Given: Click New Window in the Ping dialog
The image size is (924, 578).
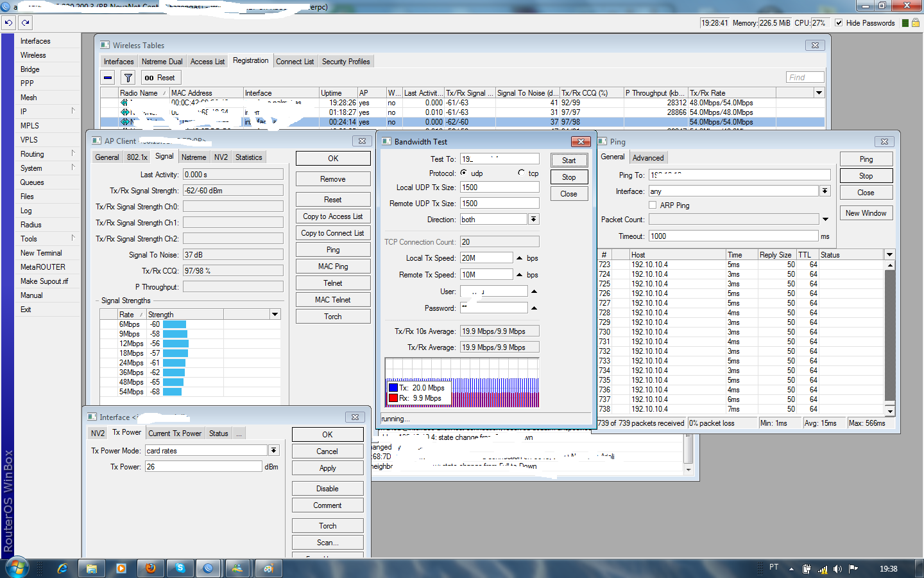Looking at the screenshot, I should pos(866,213).
